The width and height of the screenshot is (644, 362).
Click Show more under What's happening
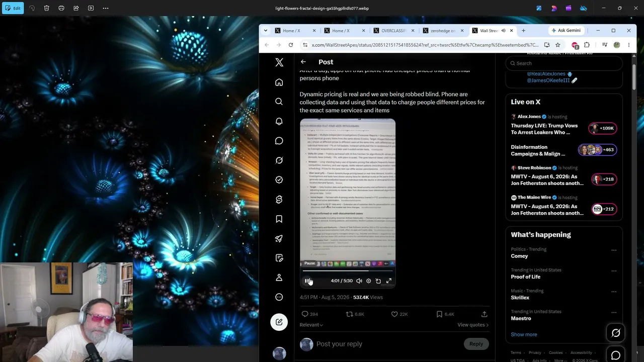tap(524, 334)
